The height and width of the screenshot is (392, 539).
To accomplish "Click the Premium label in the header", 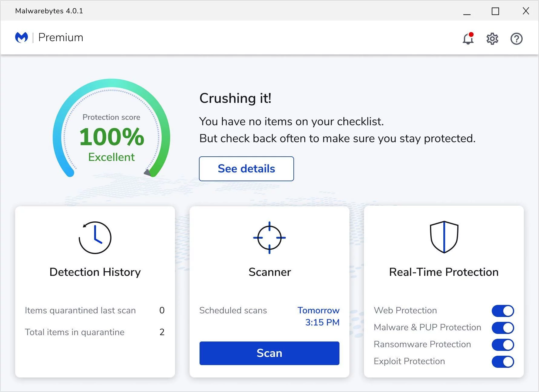I will 60,37.
